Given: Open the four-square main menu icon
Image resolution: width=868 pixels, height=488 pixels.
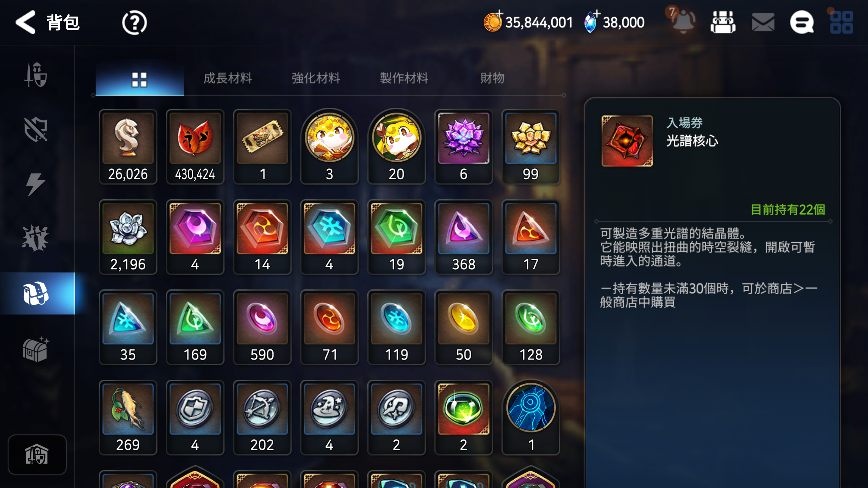Looking at the screenshot, I should (x=842, y=22).
